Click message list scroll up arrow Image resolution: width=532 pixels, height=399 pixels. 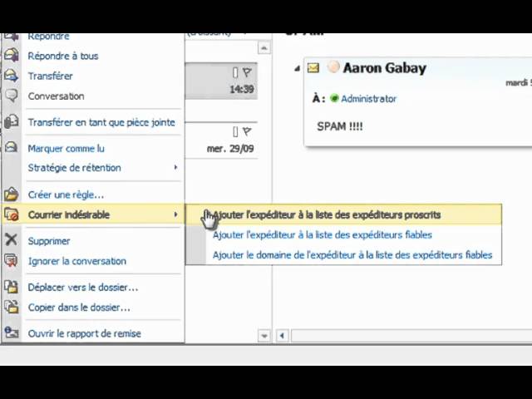(x=264, y=47)
